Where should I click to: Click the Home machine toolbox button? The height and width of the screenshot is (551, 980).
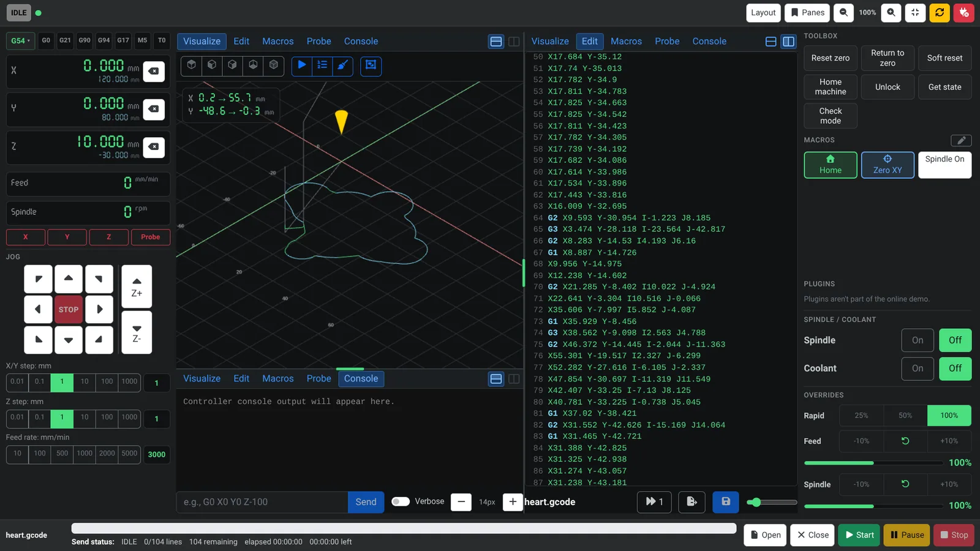point(831,87)
